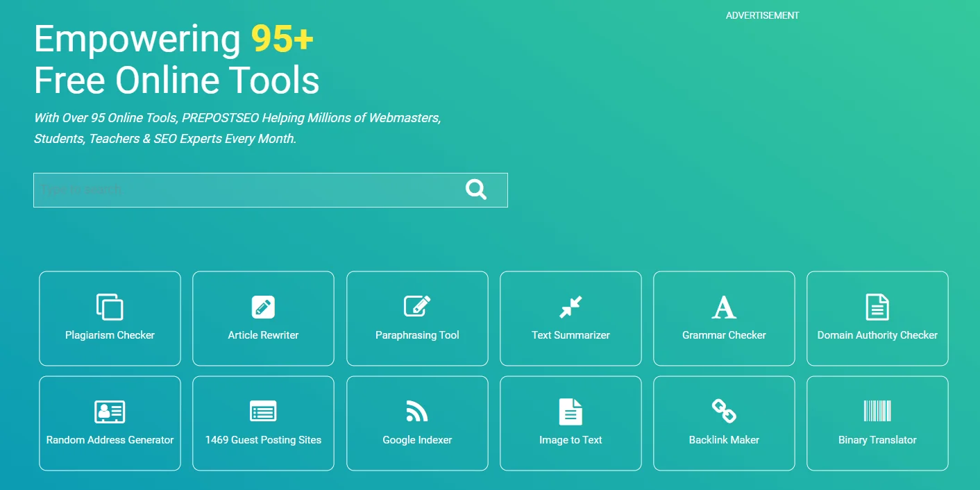Click the Google Indexer RSS feed icon
Image resolution: width=980 pixels, height=490 pixels.
coord(417,412)
